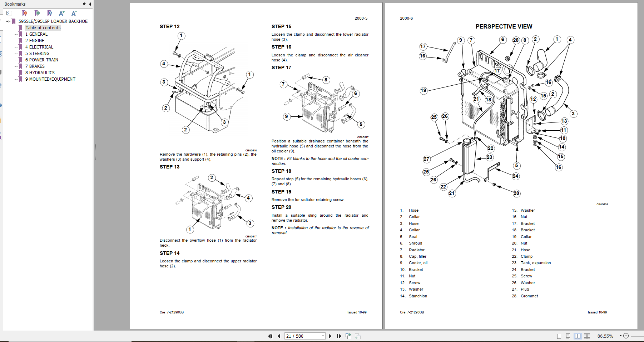Image resolution: width=644 pixels, height=342 pixels.
Task: Increase bookmark font size with A+
Action: pyautogui.click(x=62, y=13)
